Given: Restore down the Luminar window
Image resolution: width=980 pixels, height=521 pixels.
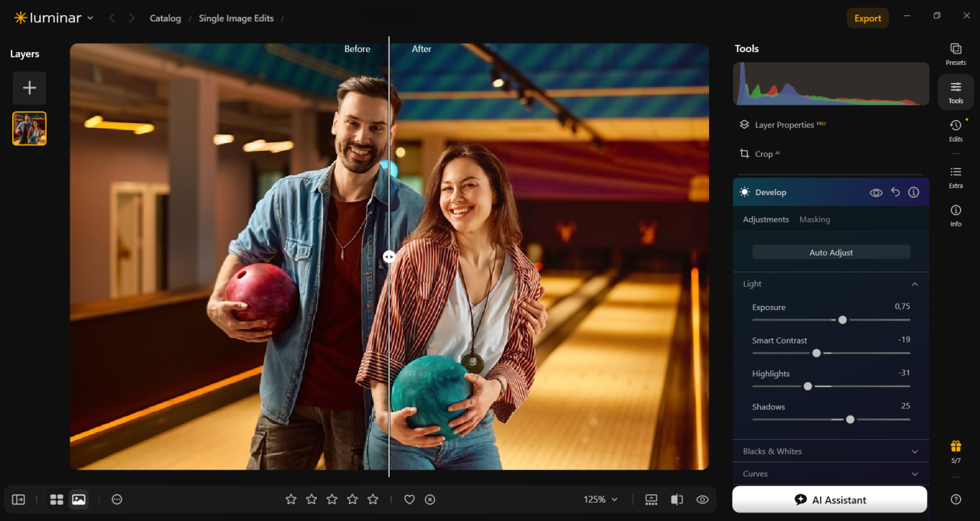Looking at the screenshot, I should [x=936, y=15].
